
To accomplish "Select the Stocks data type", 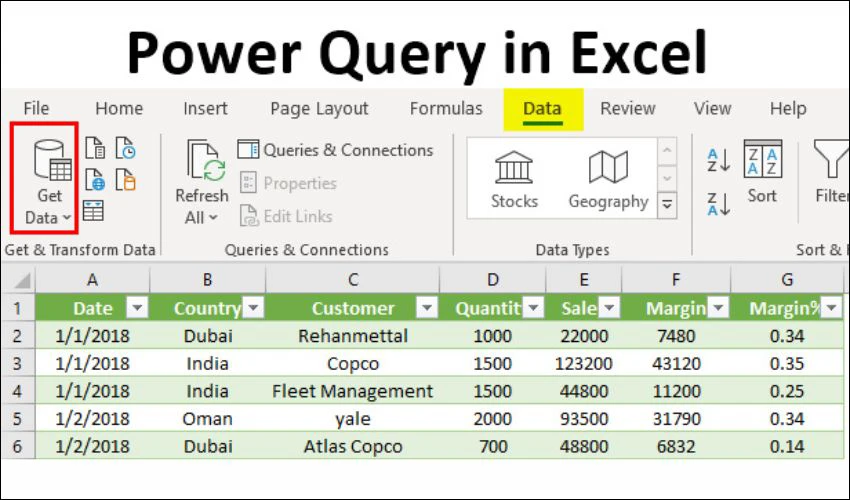I will point(514,180).
